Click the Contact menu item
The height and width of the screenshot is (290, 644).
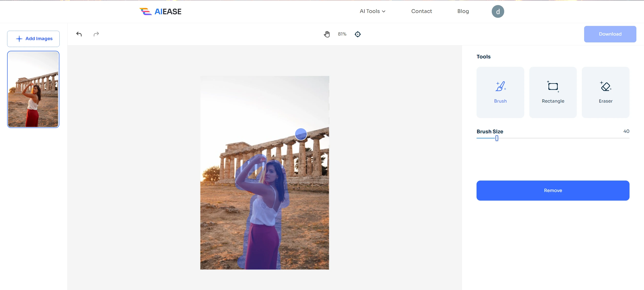click(x=421, y=11)
